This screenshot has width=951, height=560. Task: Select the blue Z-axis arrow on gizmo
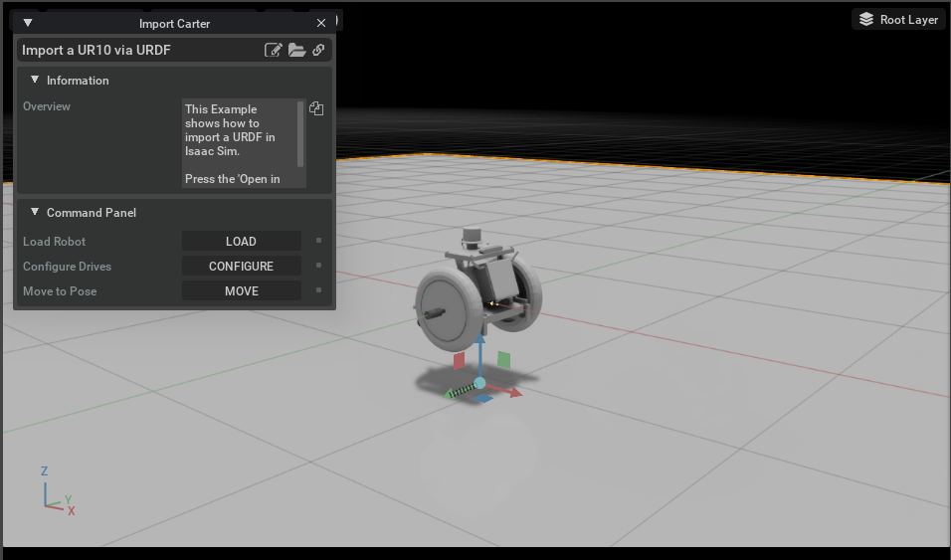(479, 353)
